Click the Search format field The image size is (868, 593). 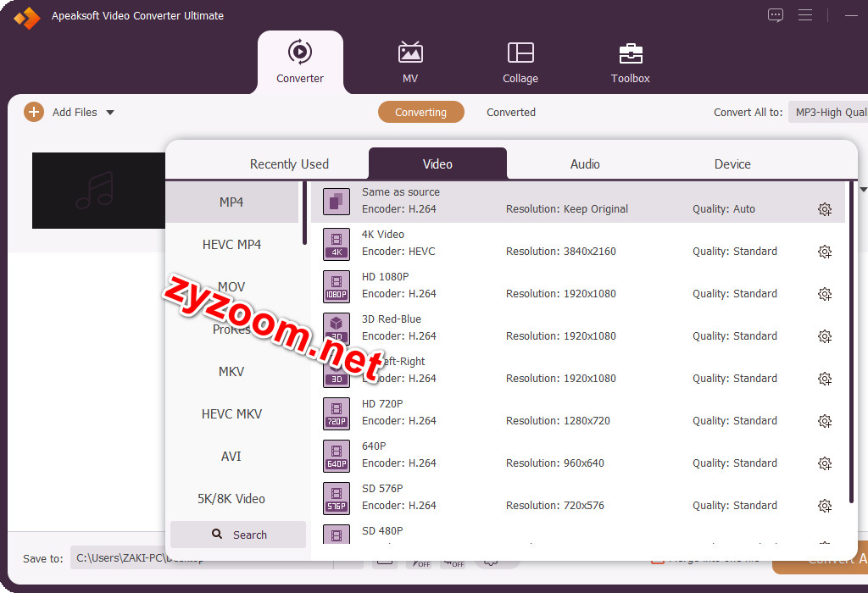point(238,535)
